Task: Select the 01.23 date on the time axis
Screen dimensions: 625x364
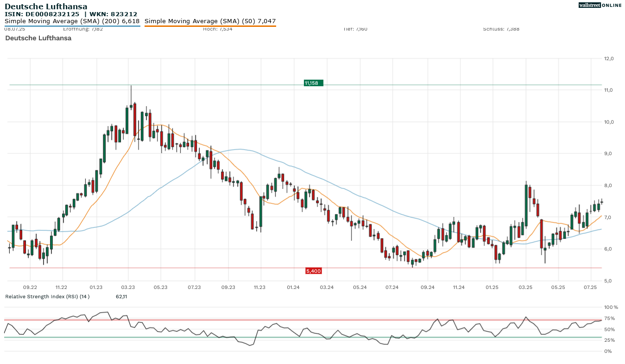Action: click(96, 288)
